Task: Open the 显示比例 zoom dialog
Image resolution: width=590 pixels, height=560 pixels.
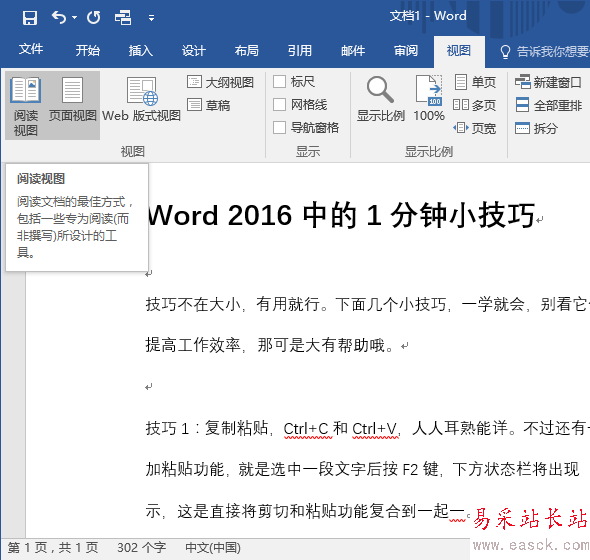Action: click(381, 99)
